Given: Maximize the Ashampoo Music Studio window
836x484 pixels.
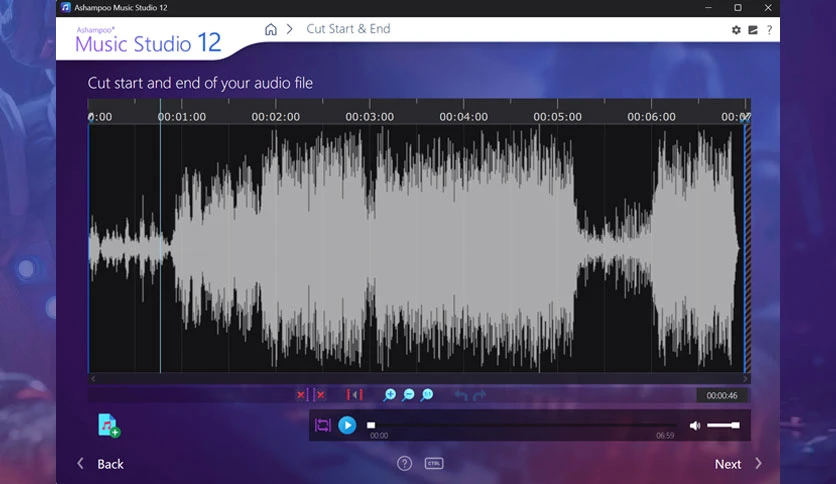Looking at the screenshot, I should 738,7.
